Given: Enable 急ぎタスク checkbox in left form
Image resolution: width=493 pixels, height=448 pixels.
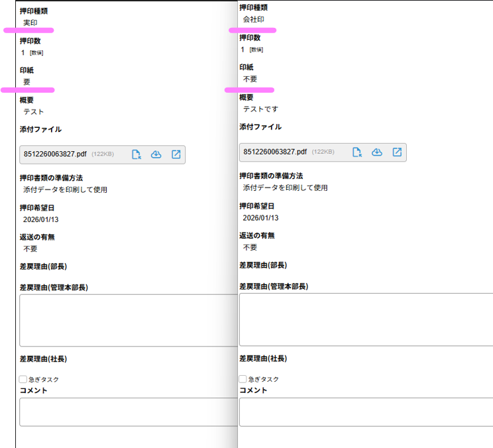Looking at the screenshot, I should tap(23, 379).
